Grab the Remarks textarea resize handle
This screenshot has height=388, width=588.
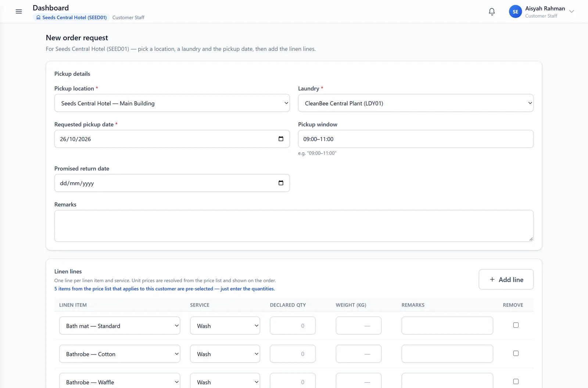[531, 239]
